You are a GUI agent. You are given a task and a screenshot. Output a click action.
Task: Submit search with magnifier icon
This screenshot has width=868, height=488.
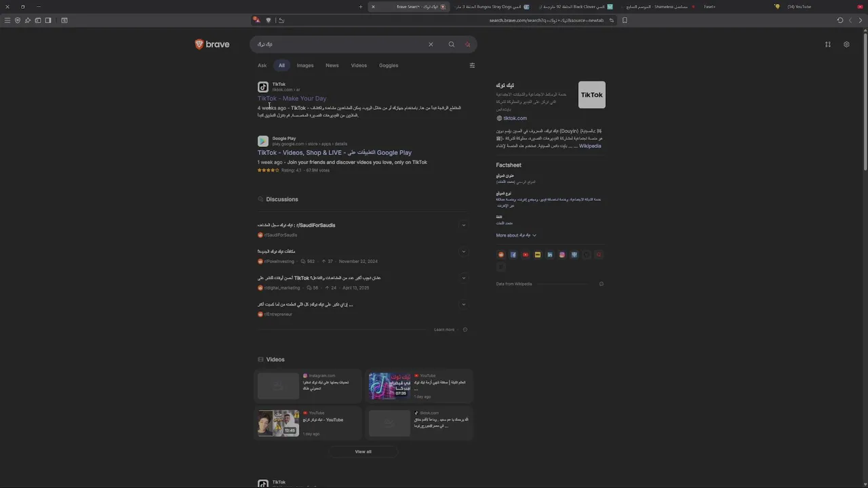click(451, 44)
